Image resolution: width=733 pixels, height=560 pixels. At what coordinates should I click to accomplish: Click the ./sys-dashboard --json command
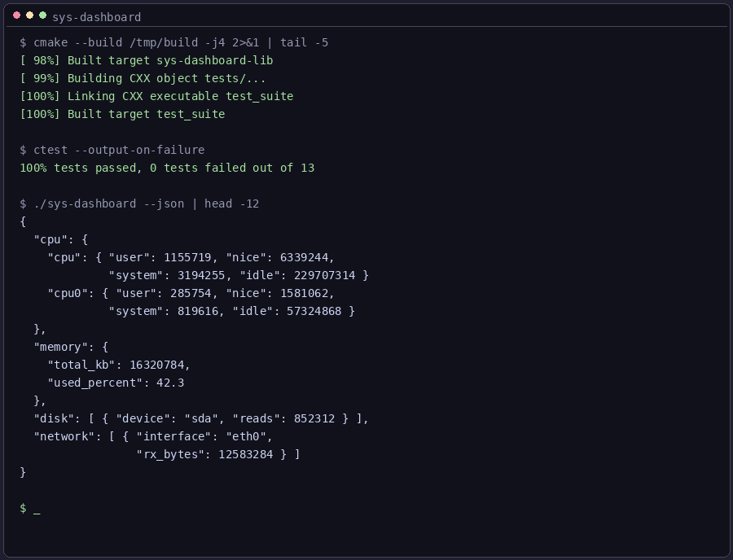click(139, 203)
